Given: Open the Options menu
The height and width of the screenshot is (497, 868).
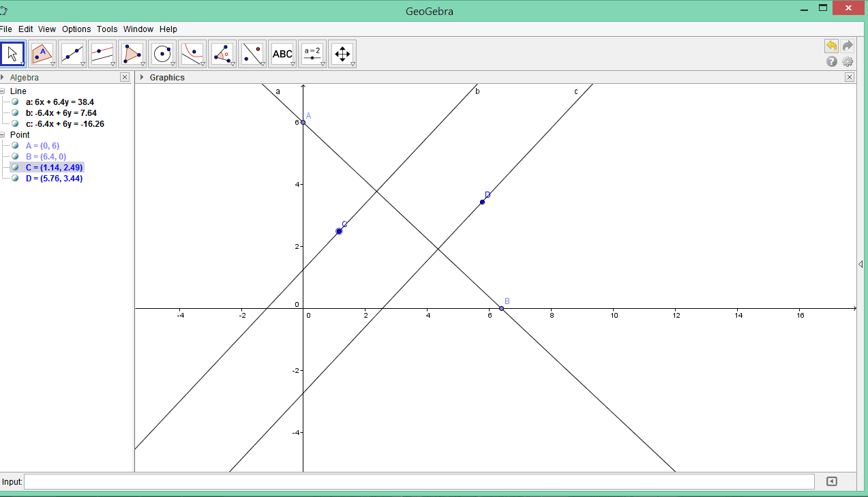Looking at the screenshot, I should click(76, 29).
